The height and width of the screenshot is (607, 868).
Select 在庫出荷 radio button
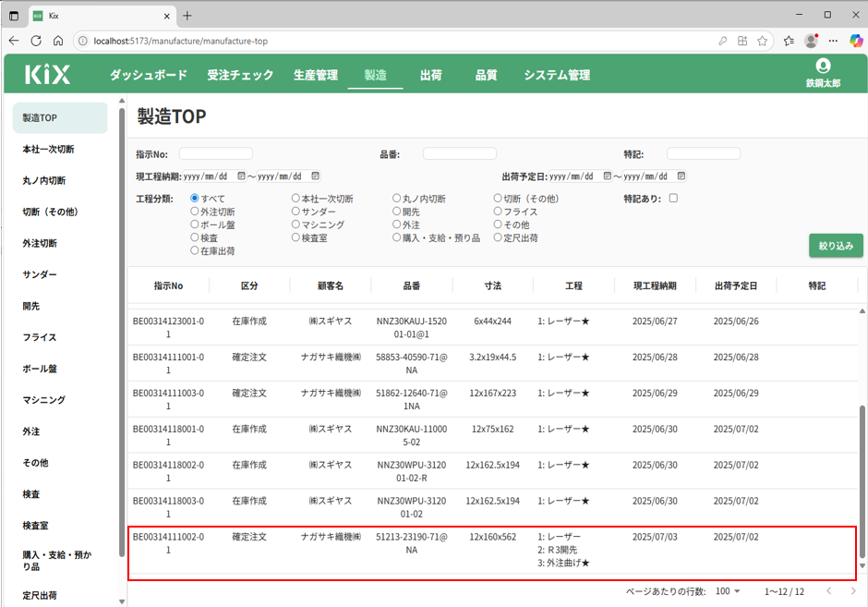click(x=194, y=250)
